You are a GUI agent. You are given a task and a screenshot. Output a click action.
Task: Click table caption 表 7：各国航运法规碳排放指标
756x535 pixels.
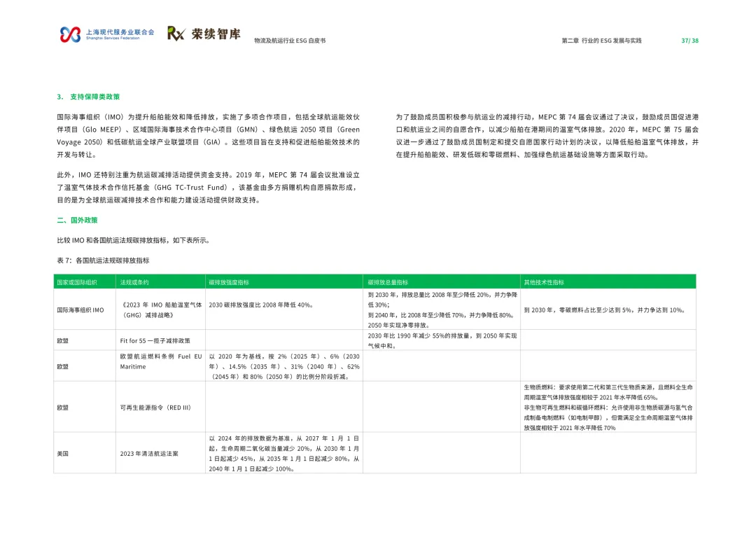(x=103, y=260)
